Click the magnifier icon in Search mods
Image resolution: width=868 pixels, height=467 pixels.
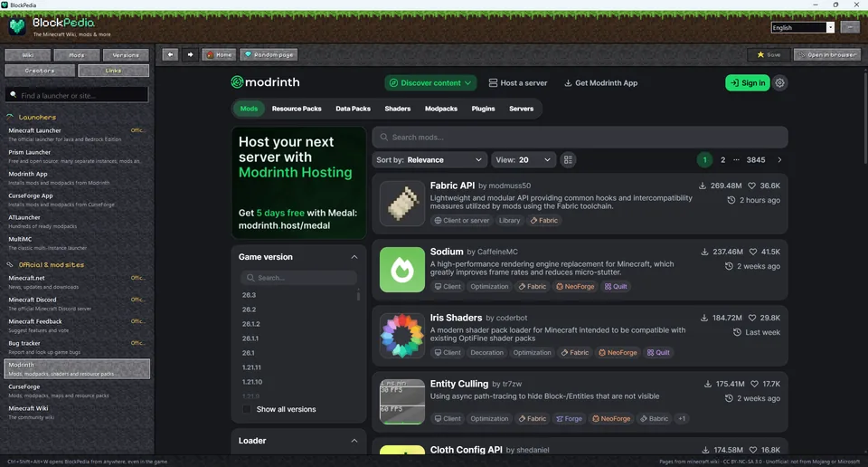click(383, 137)
